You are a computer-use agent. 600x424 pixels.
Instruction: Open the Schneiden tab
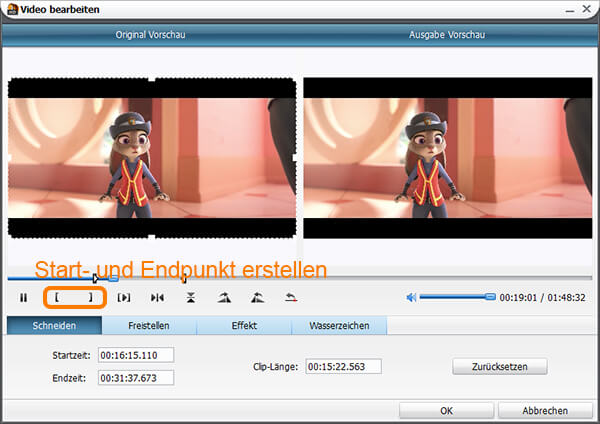coord(54,326)
